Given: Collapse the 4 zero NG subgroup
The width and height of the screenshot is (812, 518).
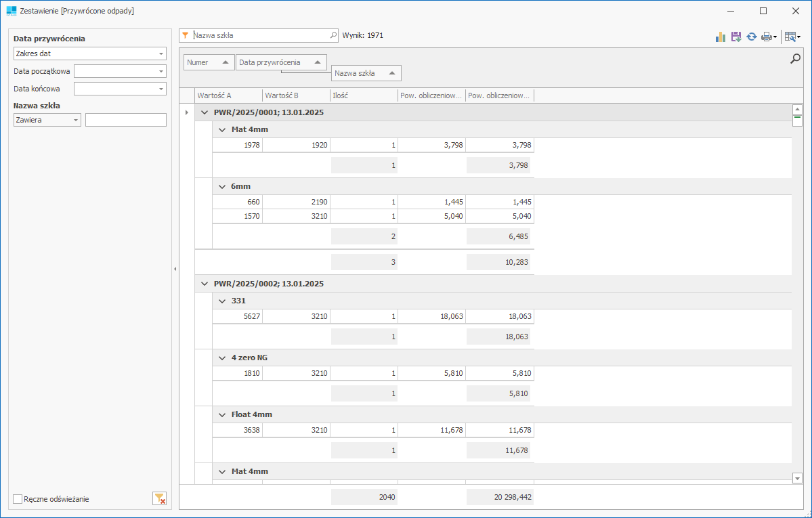Looking at the screenshot, I should [x=221, y=358].
